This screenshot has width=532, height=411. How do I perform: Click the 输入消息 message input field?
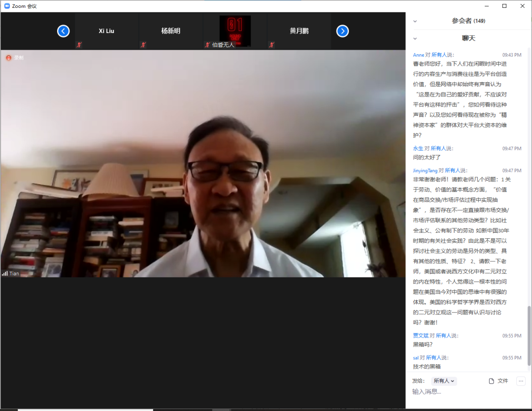[463, 392]
